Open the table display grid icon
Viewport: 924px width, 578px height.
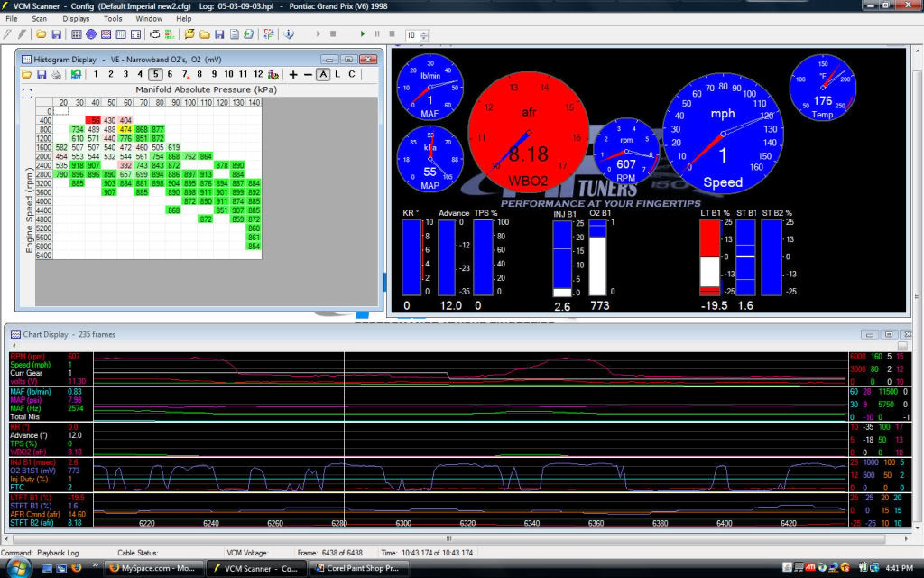(x=77, y=34)
